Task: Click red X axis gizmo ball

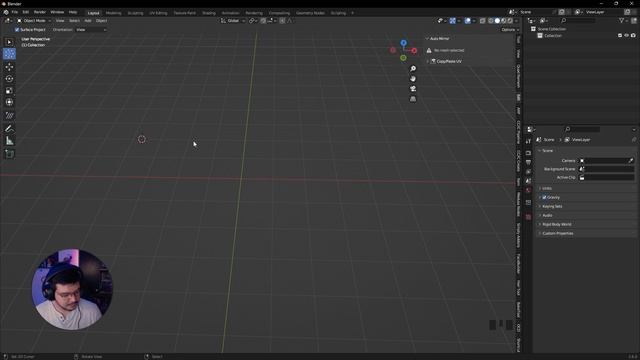Action: click(x=414, y=51)
